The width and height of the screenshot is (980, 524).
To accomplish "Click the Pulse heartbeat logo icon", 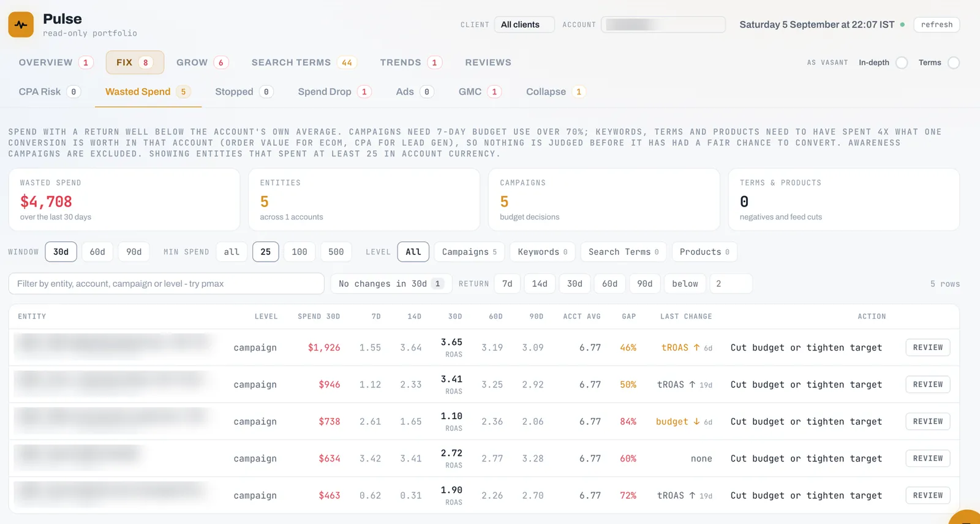I will 21,25.
